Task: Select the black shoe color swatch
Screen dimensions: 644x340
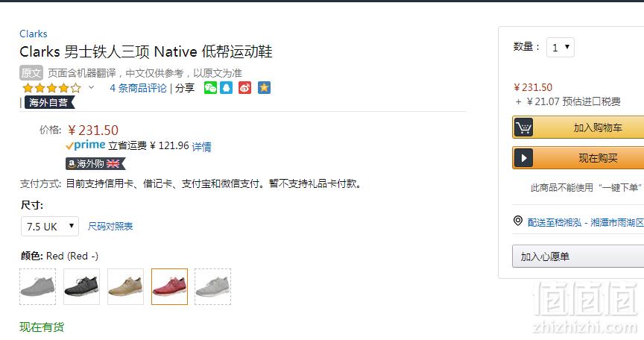Action: (x=82, y=286)
